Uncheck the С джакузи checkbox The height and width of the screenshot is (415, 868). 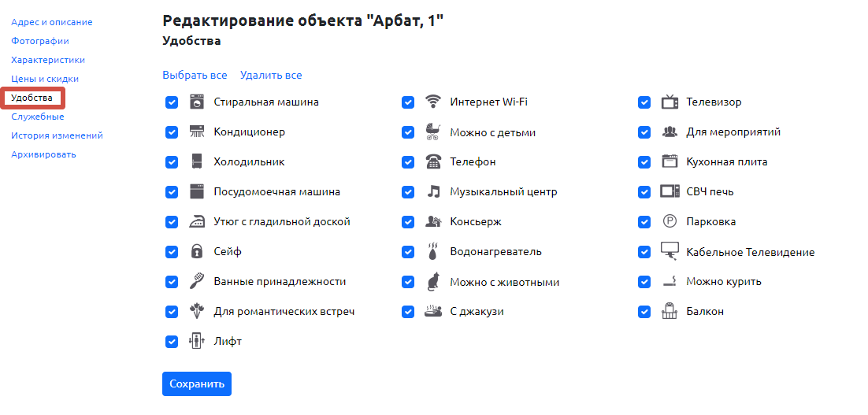point(408,312)
